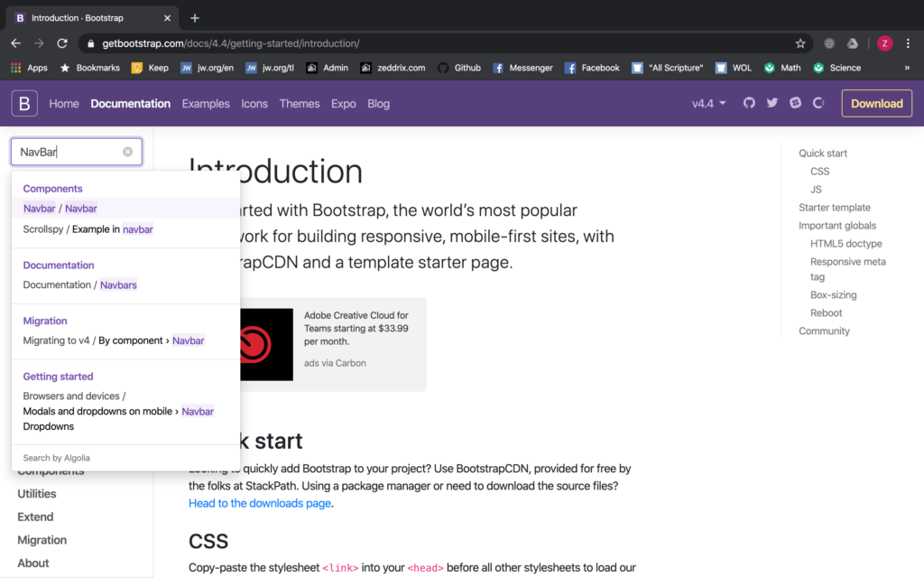Click the Adobe Creative Cloud ad text
This screenshot has width=924, height=578.
356,329
